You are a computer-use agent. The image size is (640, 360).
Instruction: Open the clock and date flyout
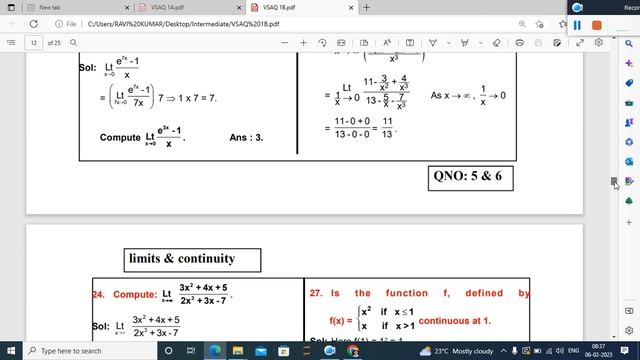point(598,351)
